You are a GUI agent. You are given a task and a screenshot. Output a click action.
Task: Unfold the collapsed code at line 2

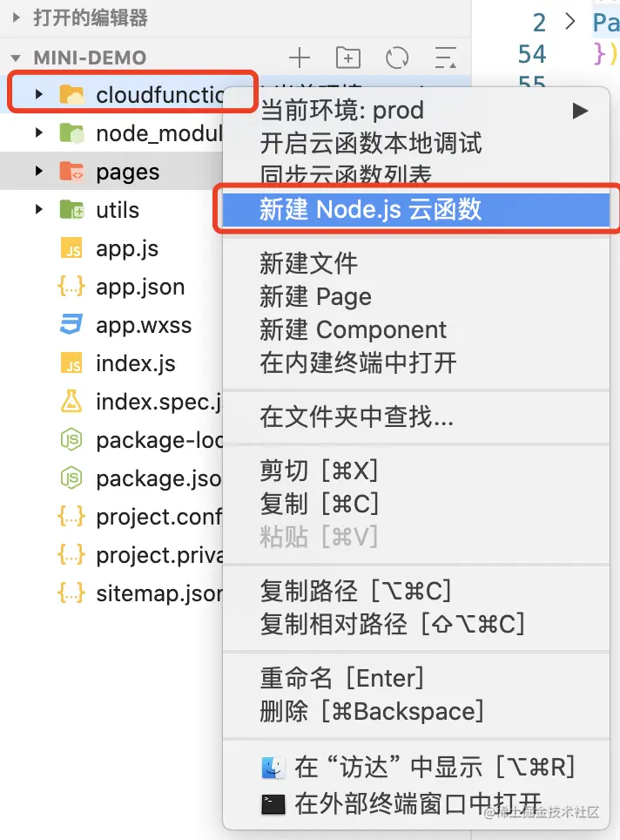point(570,21)
